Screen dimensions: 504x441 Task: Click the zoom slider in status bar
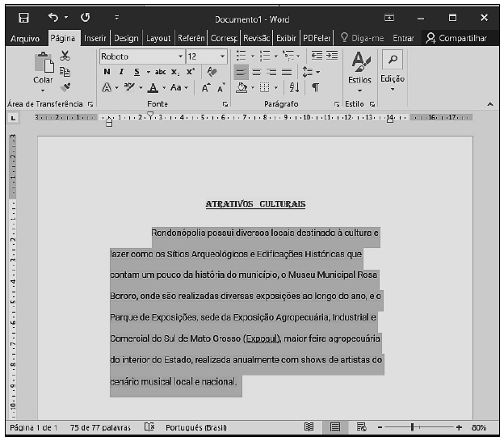coord(414,427)
